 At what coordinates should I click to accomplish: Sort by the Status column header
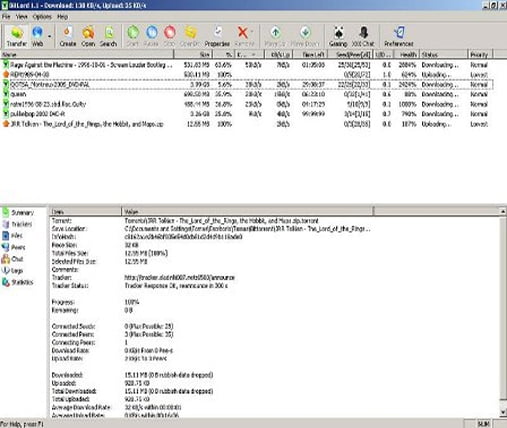(x=443, y=54)
